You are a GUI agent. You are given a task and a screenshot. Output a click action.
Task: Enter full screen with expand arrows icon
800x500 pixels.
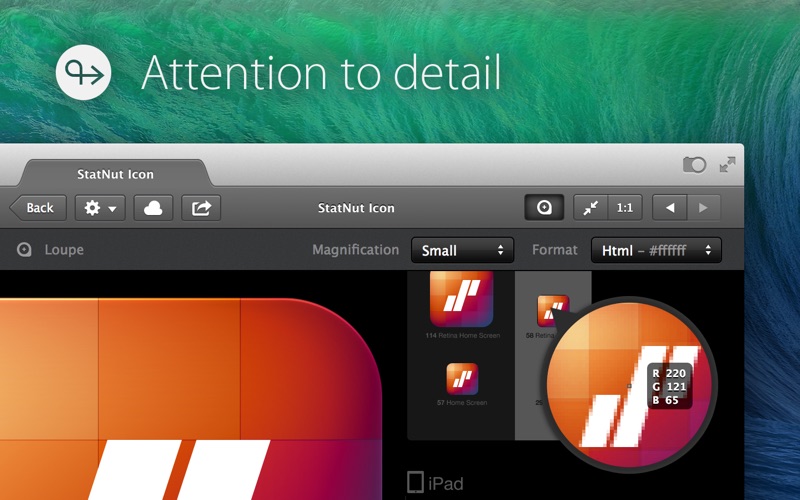pyautogui.click(x=727, y=164)
